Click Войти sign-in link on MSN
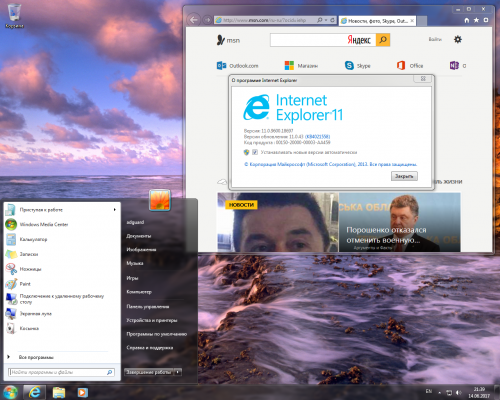 [435, 39]
